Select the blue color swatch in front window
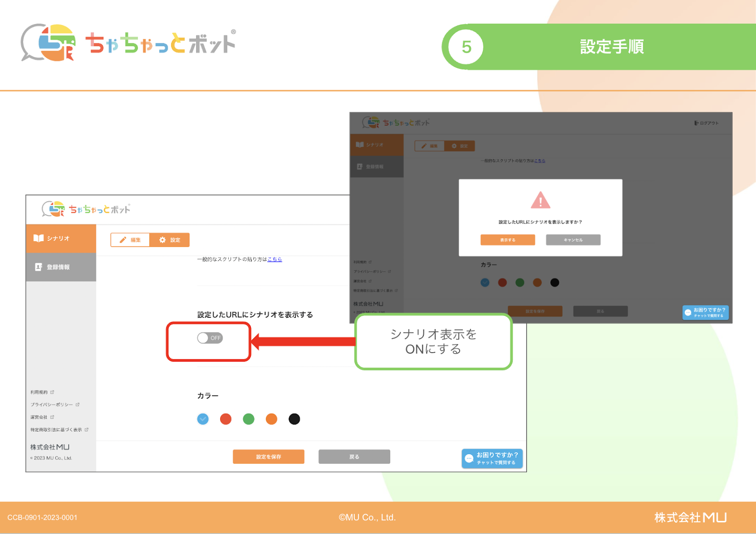This screenshot has height=534, width=756. pos(203,419)
